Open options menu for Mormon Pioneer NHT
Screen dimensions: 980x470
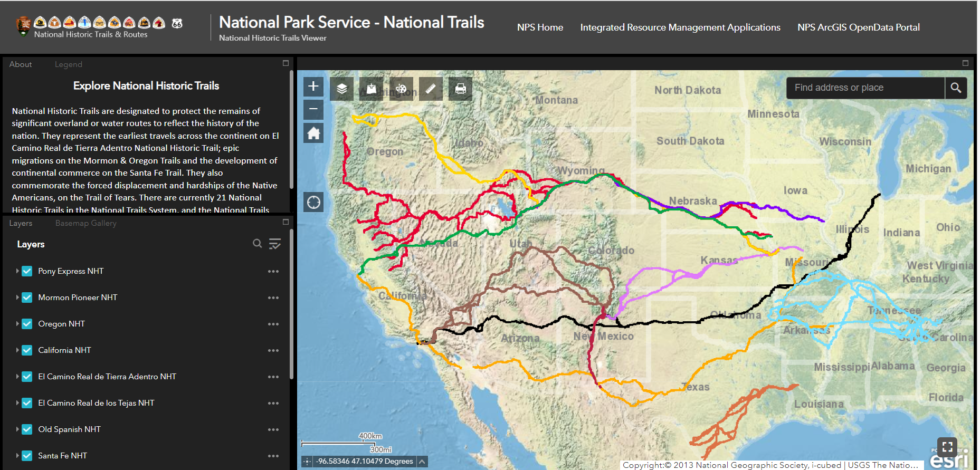click(273, 298)
